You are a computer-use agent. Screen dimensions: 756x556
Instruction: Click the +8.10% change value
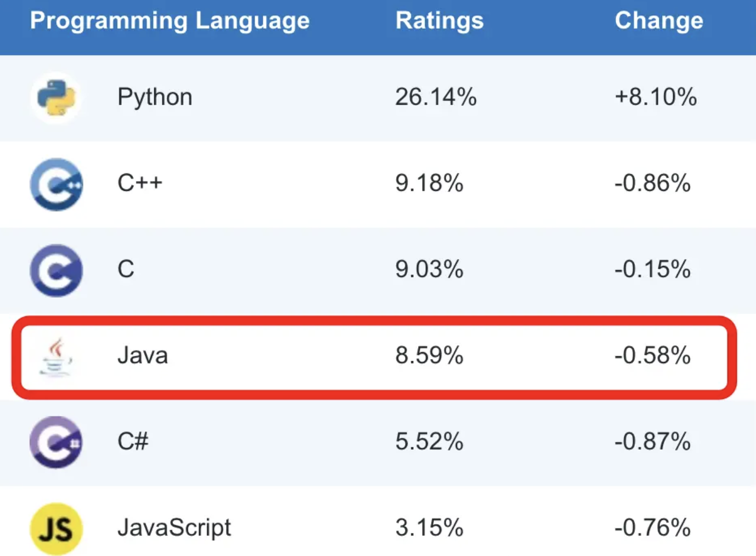point(656,97)
